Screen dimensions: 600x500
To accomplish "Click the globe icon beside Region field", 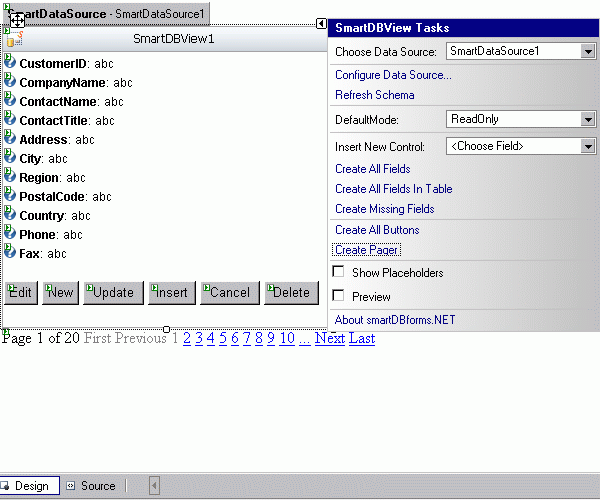I will [10, 176].
